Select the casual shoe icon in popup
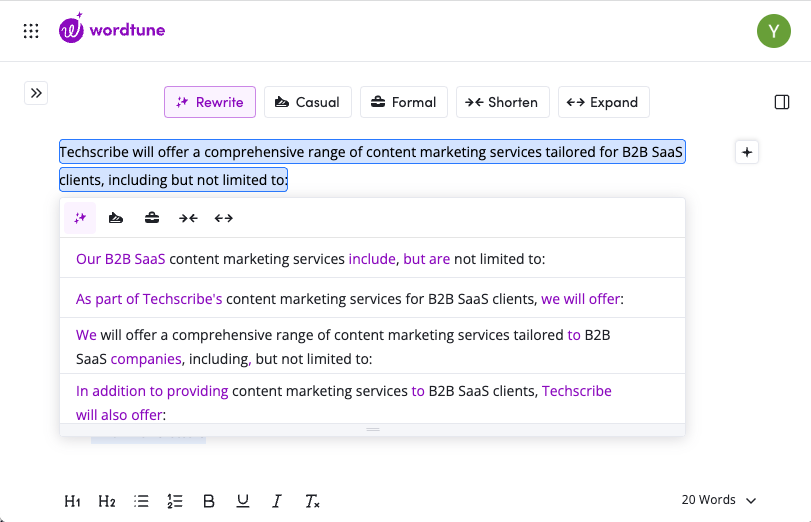 (x=116, y=218)
